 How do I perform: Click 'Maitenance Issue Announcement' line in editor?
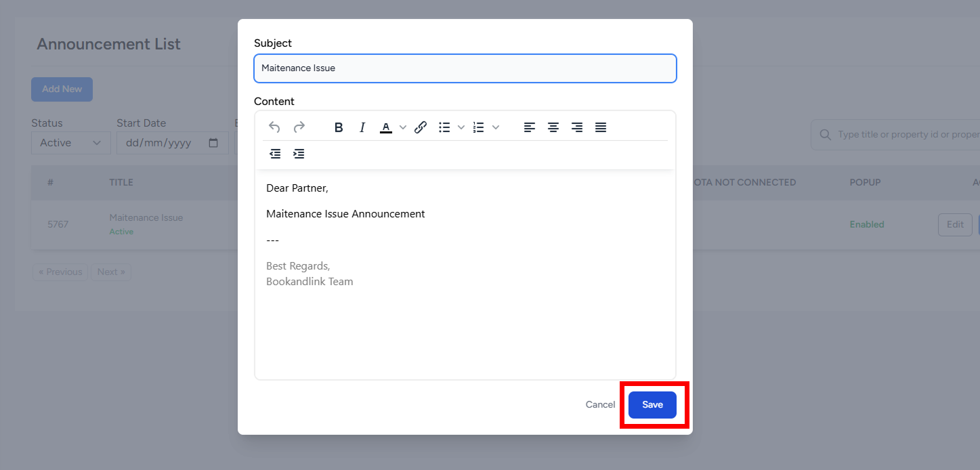[345, 214]
